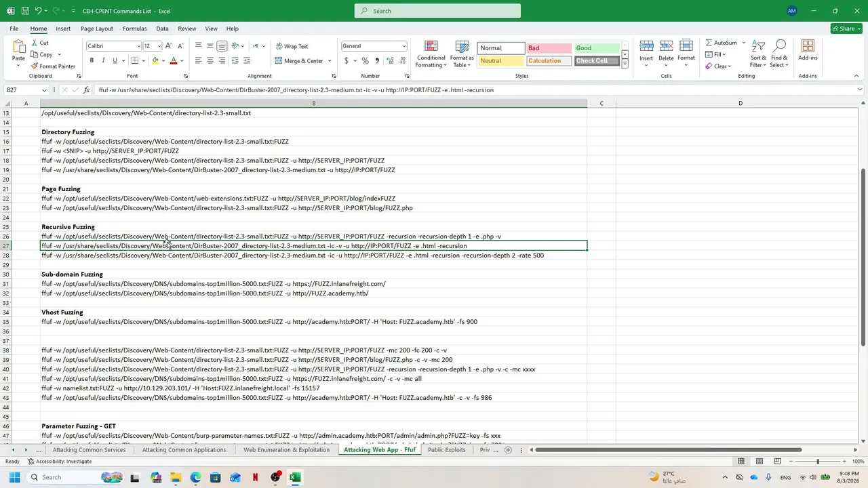Click the horizontal scrollbar thumb
Screen dimensions: 868x488
pyautogui.click(x=667, y=450)
